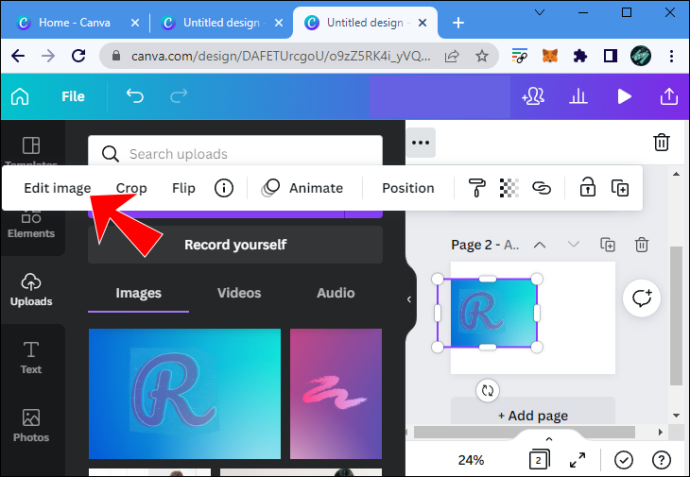Toggle fullscreen with the expand arrows icon

pyautogui.click(x=577, y=460)
